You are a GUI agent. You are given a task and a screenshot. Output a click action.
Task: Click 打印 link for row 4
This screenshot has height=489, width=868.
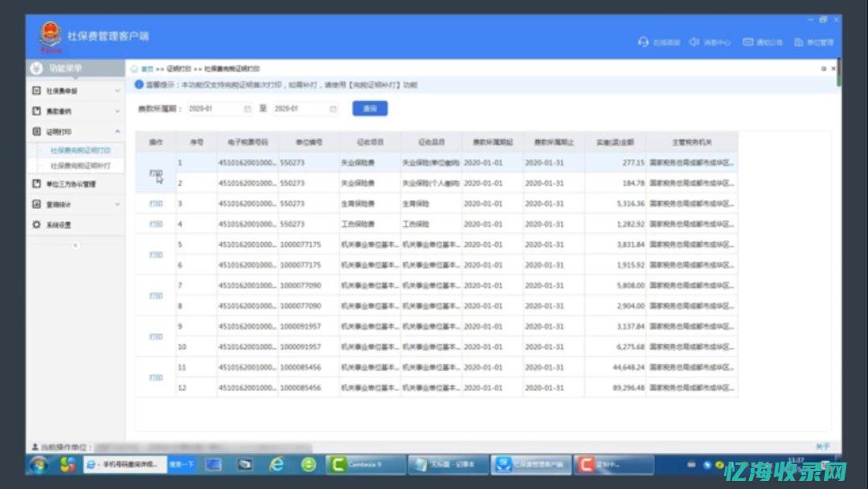(156, 224)
